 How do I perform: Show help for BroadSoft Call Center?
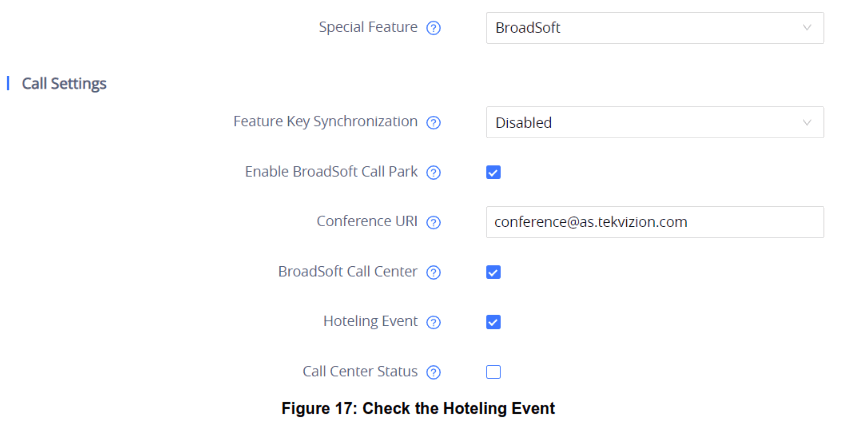tap(433, 272)
